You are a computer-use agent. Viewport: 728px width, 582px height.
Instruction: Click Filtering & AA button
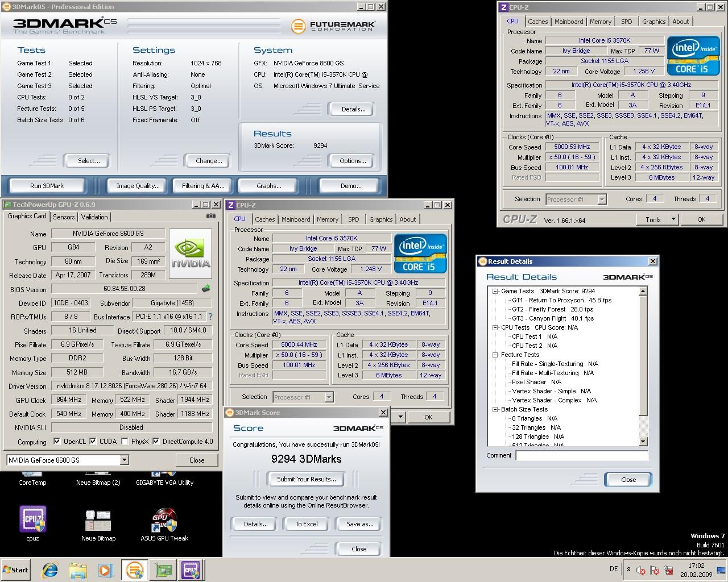click(203, 186)
